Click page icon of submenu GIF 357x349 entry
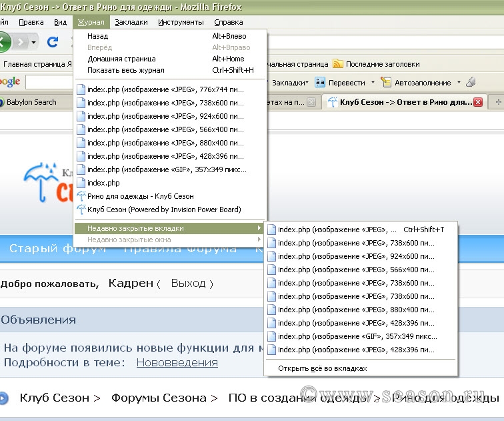Viewport: 504px width, 421px height. pyautogui.click(x=272, y=336)
